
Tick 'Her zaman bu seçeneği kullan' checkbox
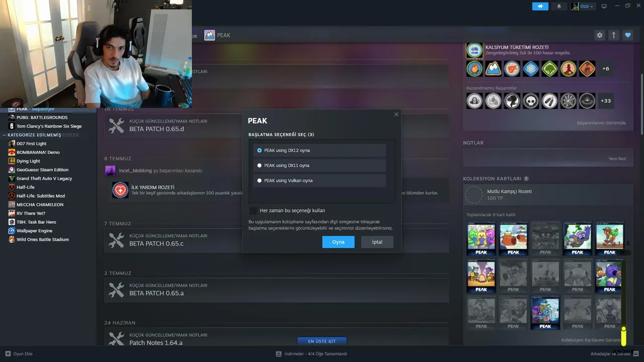click(x=253, y=211)
